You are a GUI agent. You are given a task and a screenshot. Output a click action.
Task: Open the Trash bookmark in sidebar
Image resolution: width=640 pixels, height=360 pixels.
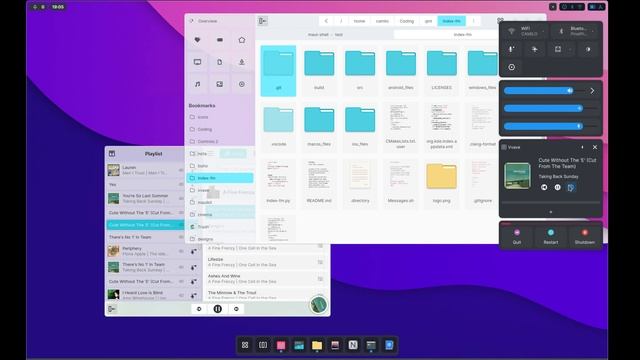coord(220,227)
